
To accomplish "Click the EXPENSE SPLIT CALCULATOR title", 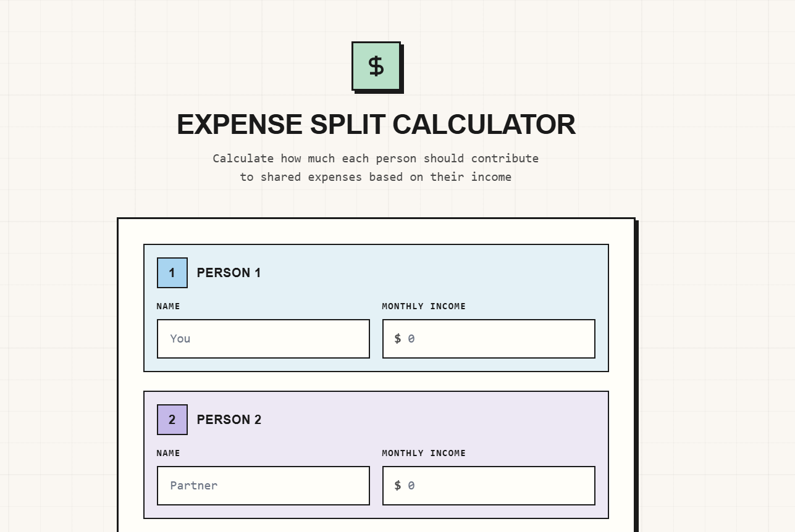I will tap(376, 125).
